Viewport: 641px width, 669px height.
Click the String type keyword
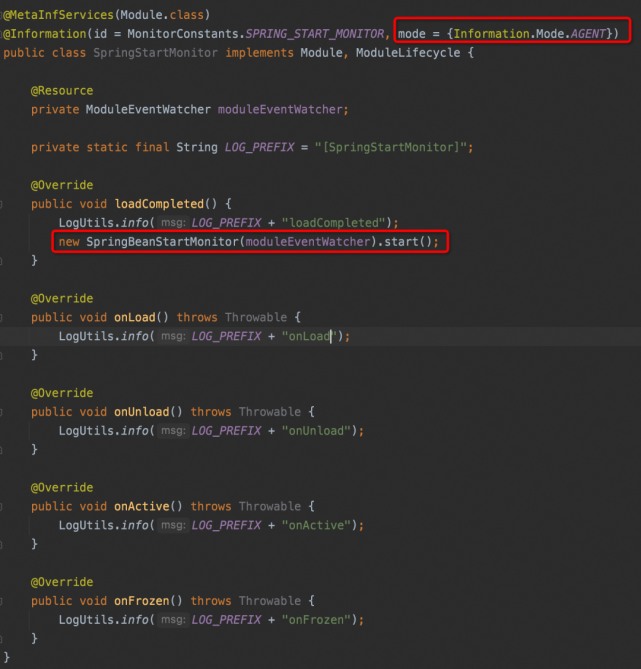click(x=197, y=147)
